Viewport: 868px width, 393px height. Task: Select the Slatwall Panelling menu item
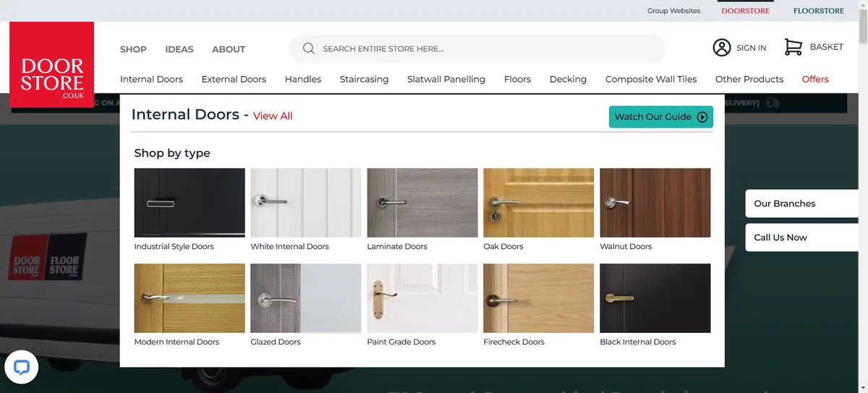tap(446, 79)
